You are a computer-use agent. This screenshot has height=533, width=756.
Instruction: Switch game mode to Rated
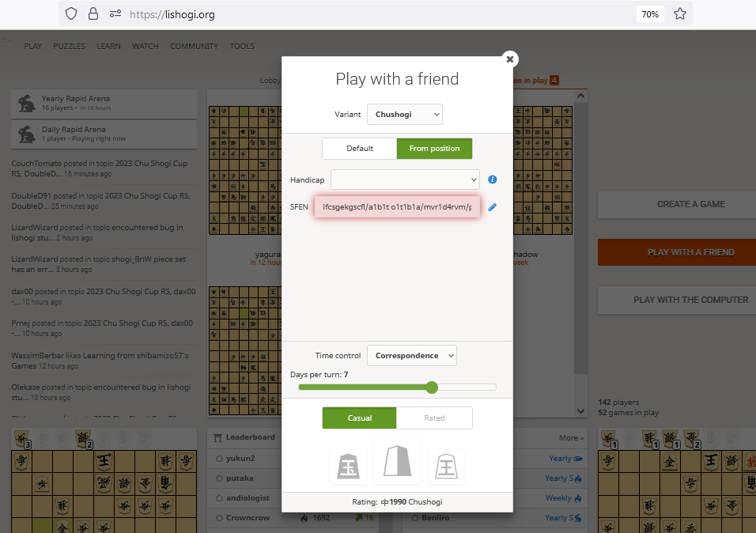tap(434, 418)
